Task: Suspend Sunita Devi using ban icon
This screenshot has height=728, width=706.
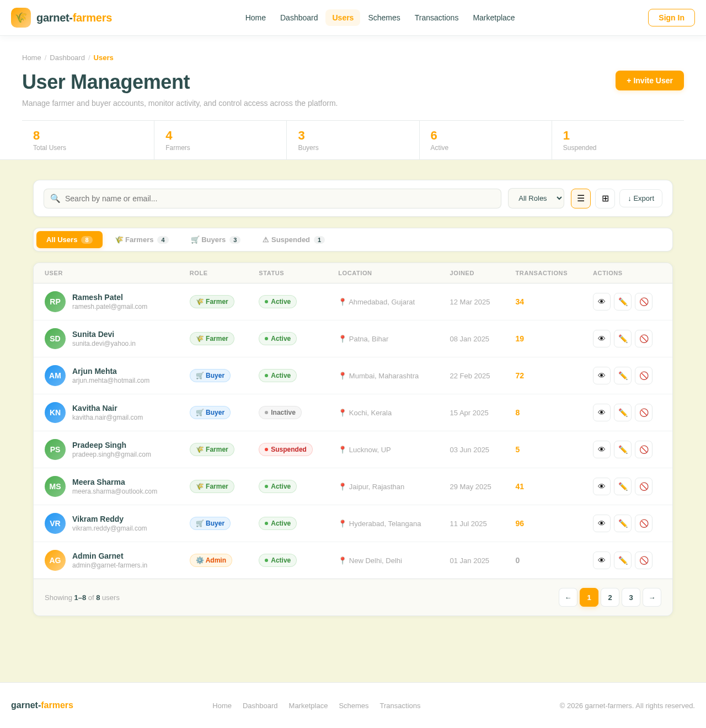Action: 644,339
